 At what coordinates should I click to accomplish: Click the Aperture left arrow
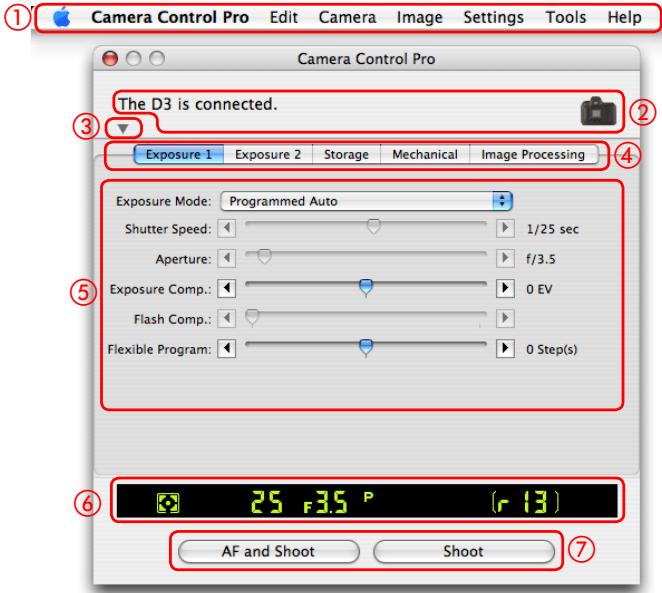click(x=227, y=258)
